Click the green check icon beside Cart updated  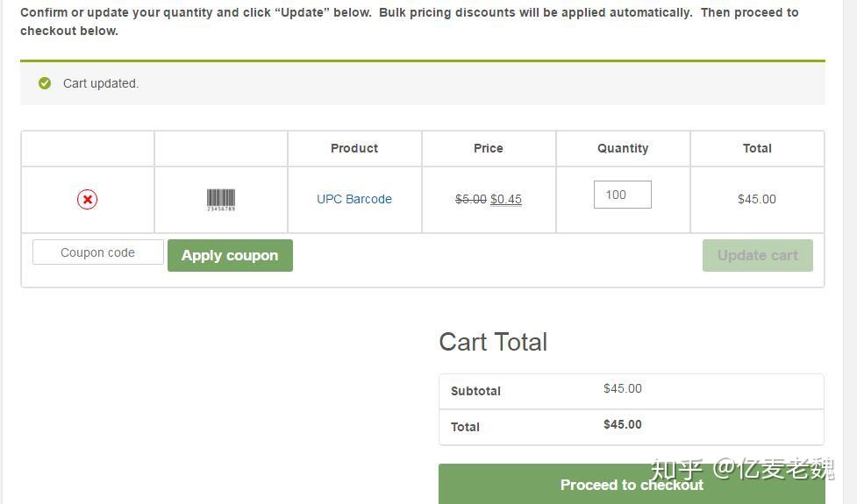45,83
